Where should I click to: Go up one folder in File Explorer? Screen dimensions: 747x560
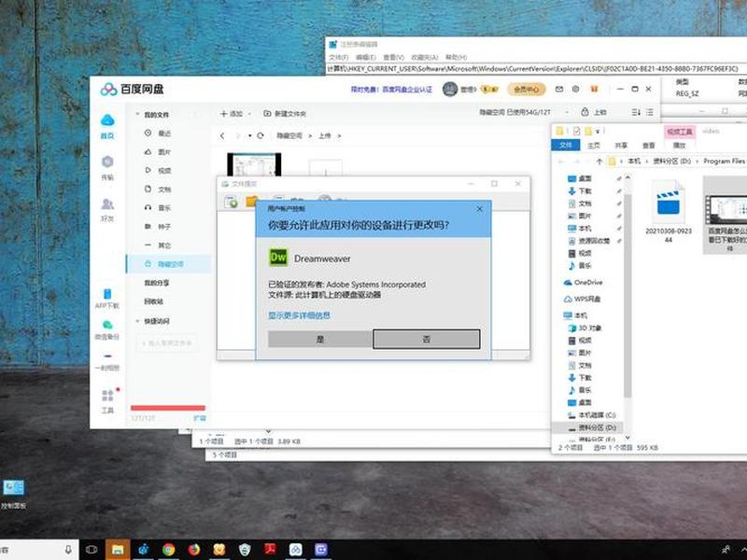(x=599, y=161)
